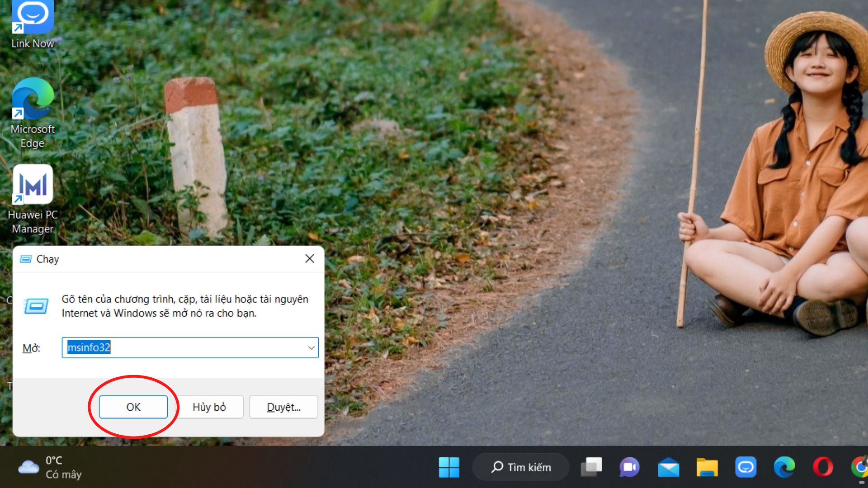This screenshot has width=868, height=488.
Task: Click the Hủy bỏ button
Action: tap(209, 407)
